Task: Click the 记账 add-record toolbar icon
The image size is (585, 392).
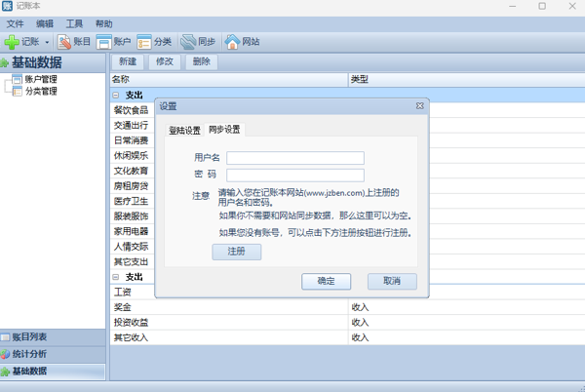Action: [x=13, y=42]
